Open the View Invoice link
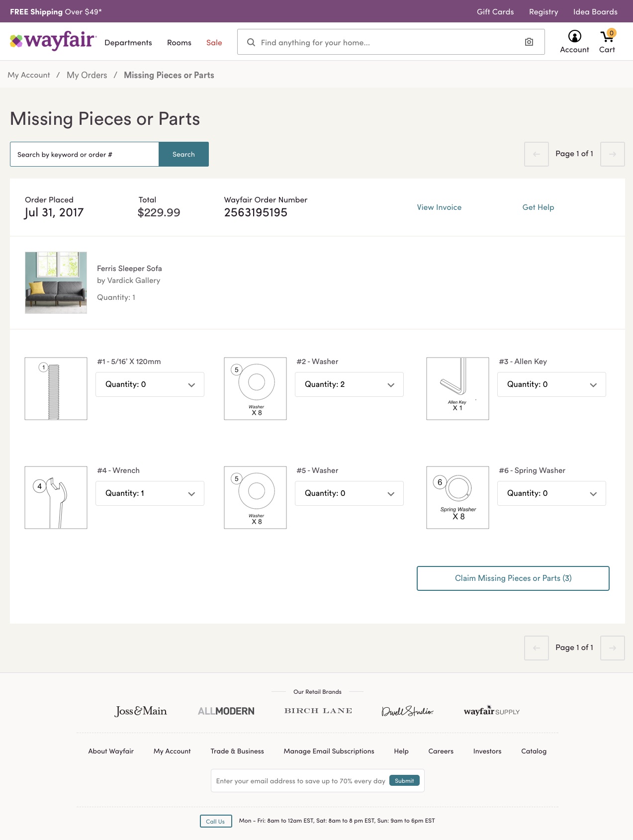633x840 pixels. [439, 207]
